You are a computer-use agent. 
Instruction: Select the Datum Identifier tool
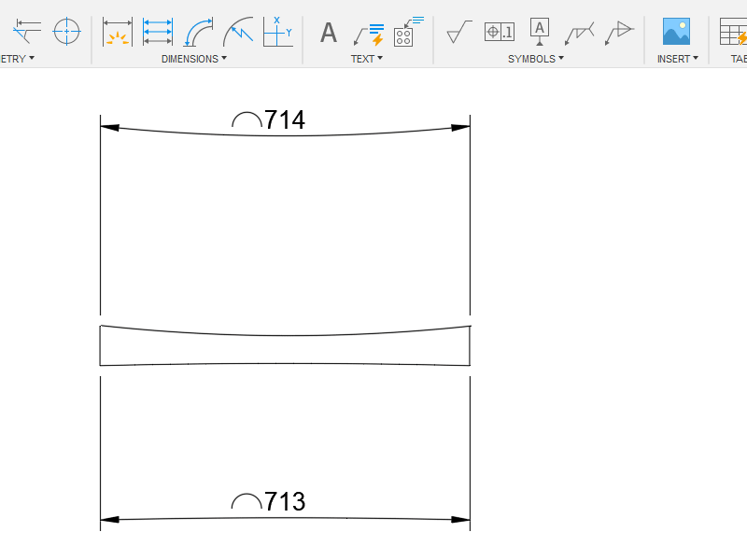tap(540, 32)
